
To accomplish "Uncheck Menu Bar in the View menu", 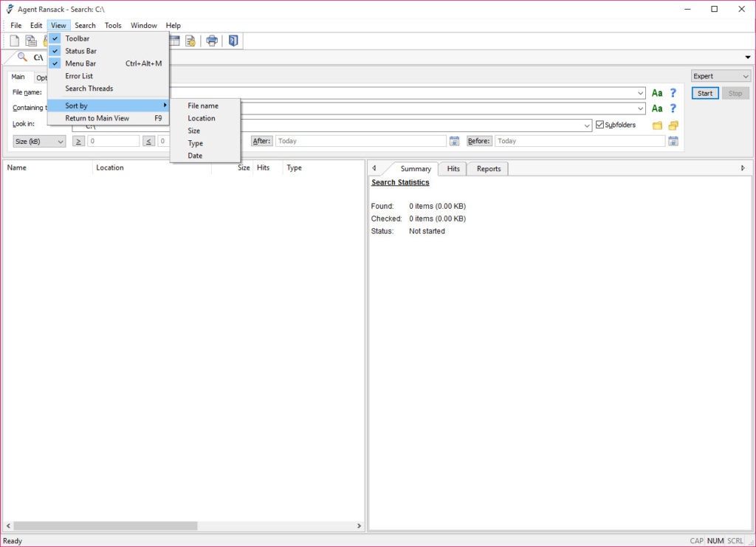I will coord(109,63).
